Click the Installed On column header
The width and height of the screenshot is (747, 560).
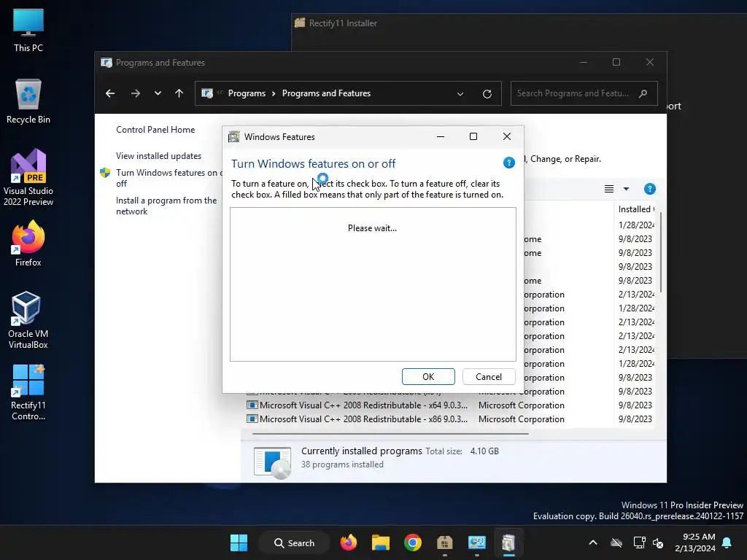pyautogui.click(x=636, y=209)
